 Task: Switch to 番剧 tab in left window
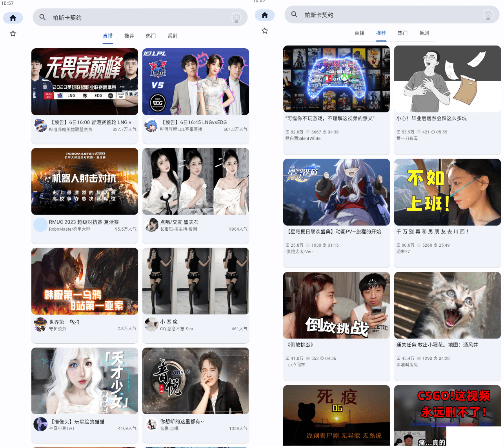coord(173,36)
